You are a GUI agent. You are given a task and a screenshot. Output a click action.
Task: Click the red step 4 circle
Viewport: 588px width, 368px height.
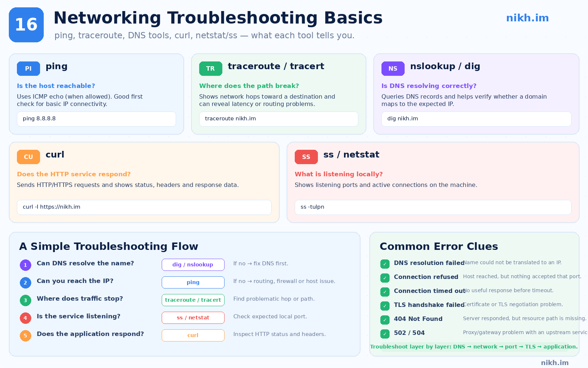point(25,318)
